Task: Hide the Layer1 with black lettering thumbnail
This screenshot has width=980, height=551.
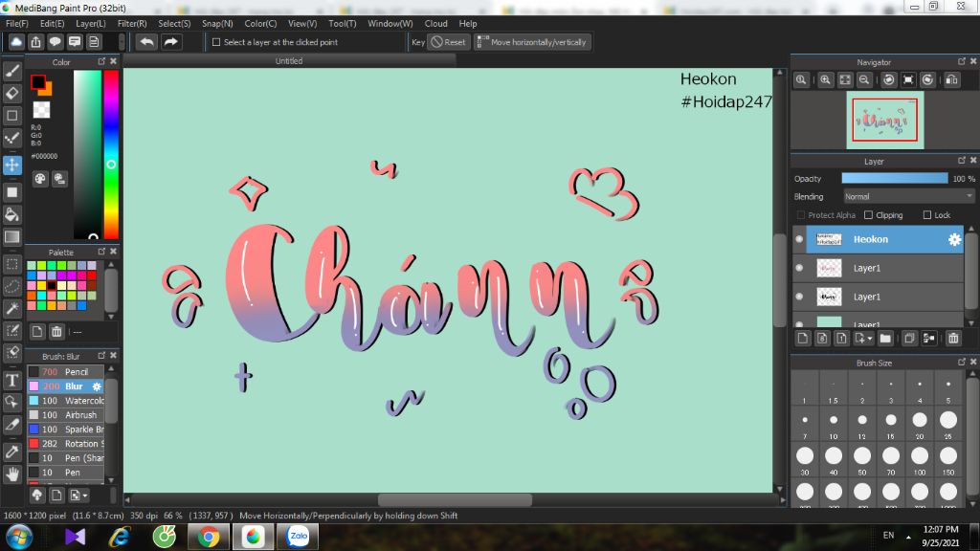Action: coord(799,297)
